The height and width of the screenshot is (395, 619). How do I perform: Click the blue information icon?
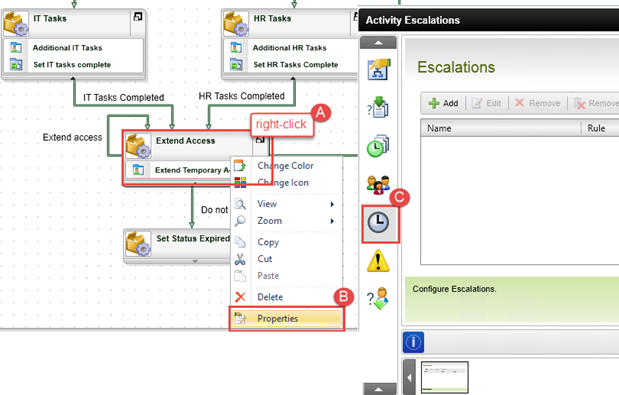(x=413, y=342)
